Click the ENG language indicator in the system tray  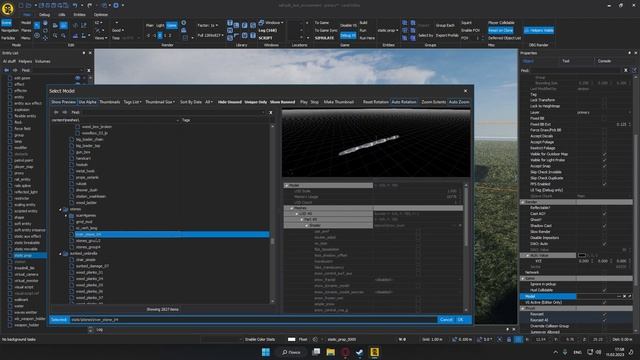click(x=578, y=352)
